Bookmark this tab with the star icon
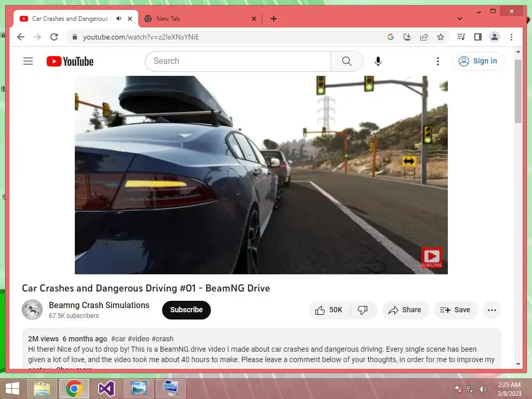The height and width of the screenshot is (399, 532). coord(441,37)
